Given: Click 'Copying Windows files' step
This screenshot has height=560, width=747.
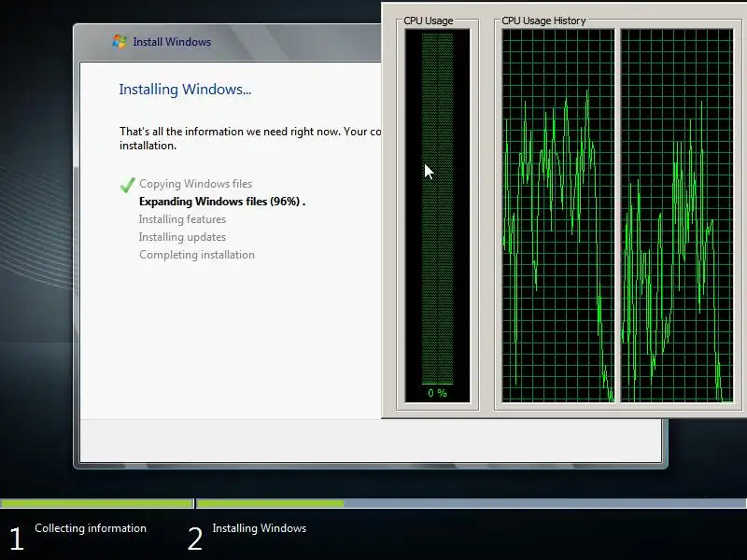Looking at the screenshot, I should pos(195,184).
